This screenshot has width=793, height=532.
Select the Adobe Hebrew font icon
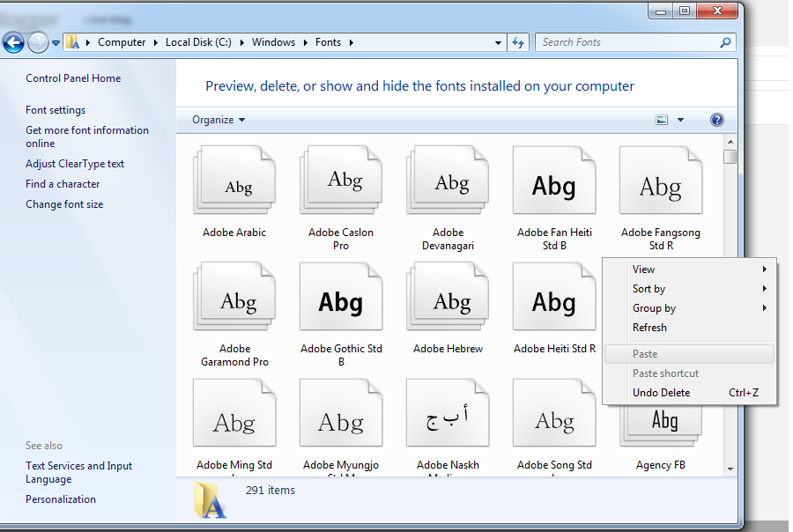tap(448, 296)
